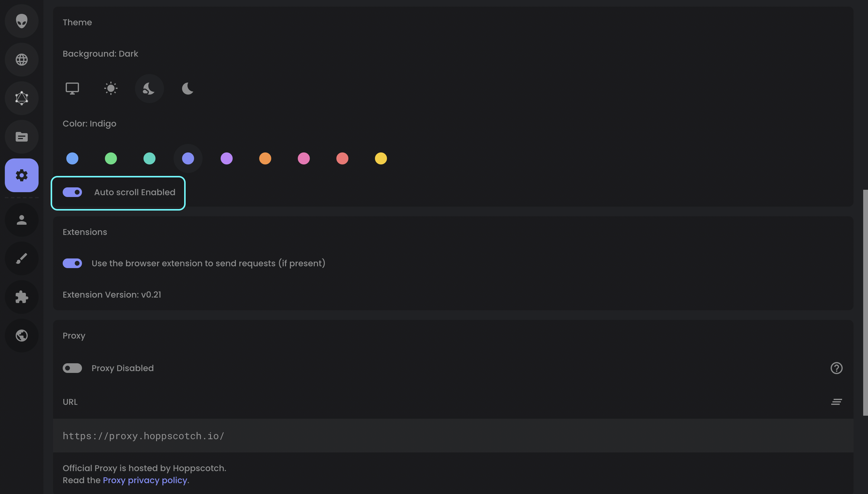Click the paste icon beside URL field
Screen dimensions: 868x494
(836, 402)
